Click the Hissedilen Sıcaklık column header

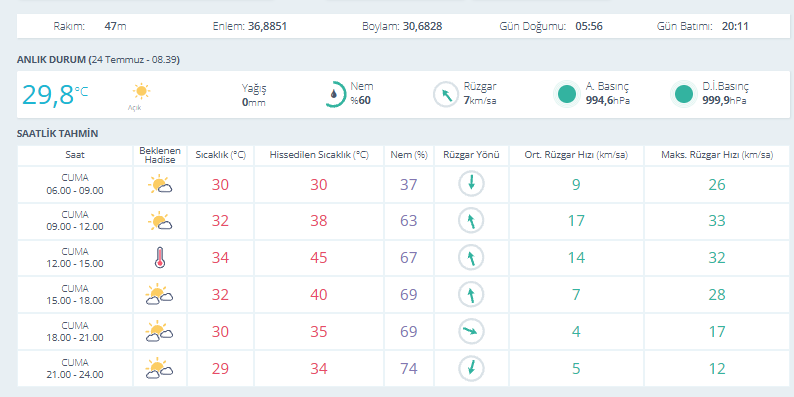tap(319, 155)
